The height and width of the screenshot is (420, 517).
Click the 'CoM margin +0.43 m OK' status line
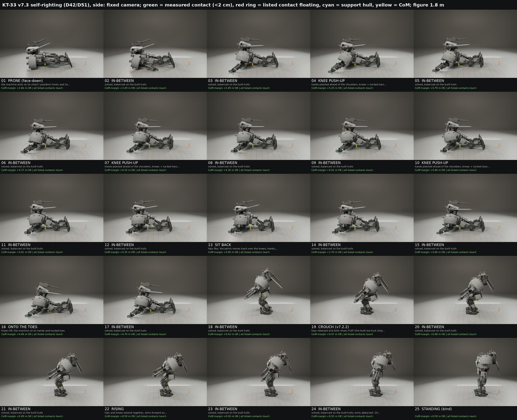[x=239, y=334]
